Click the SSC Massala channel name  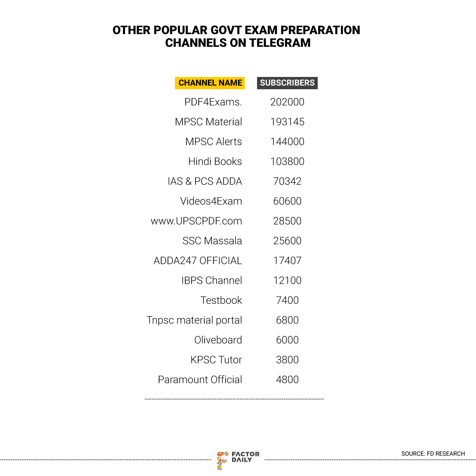click(x=212, y=241)
